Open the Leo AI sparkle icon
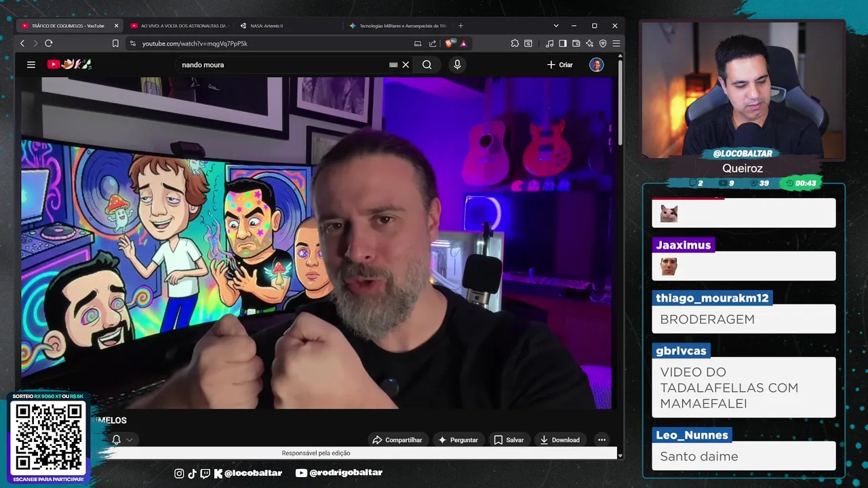 589,43
